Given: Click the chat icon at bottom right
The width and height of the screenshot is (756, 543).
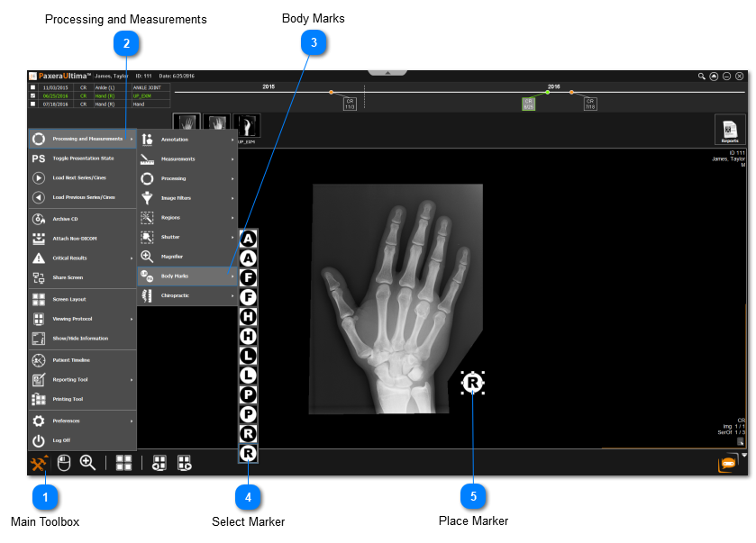Looking at the screenshot, I should tap(726, 464).
